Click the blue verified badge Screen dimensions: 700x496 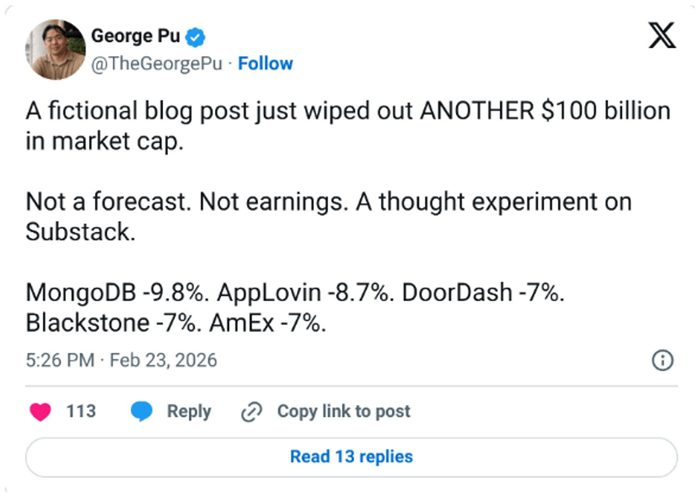(198, 37)
